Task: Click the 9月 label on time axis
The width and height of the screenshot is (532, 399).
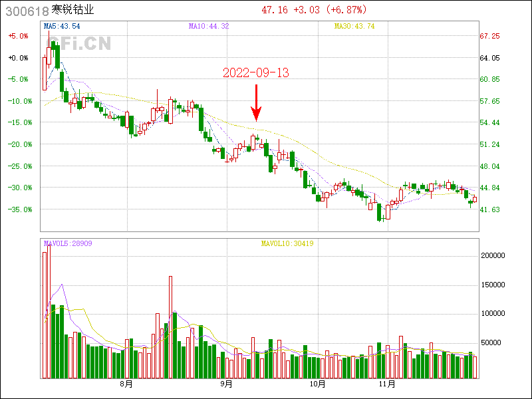Action: click(x=226, y=384)
